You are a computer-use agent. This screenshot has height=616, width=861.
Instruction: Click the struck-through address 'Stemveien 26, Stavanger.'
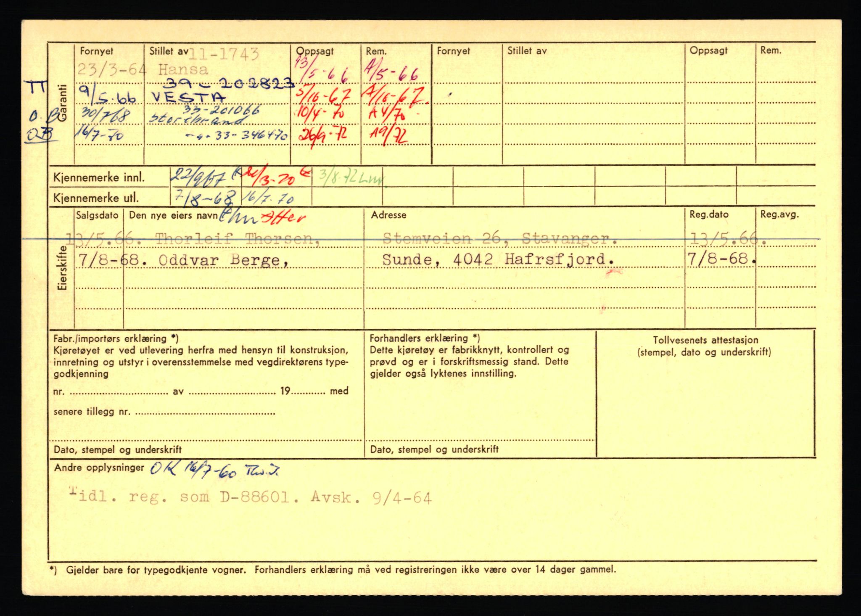pos(500,239)
